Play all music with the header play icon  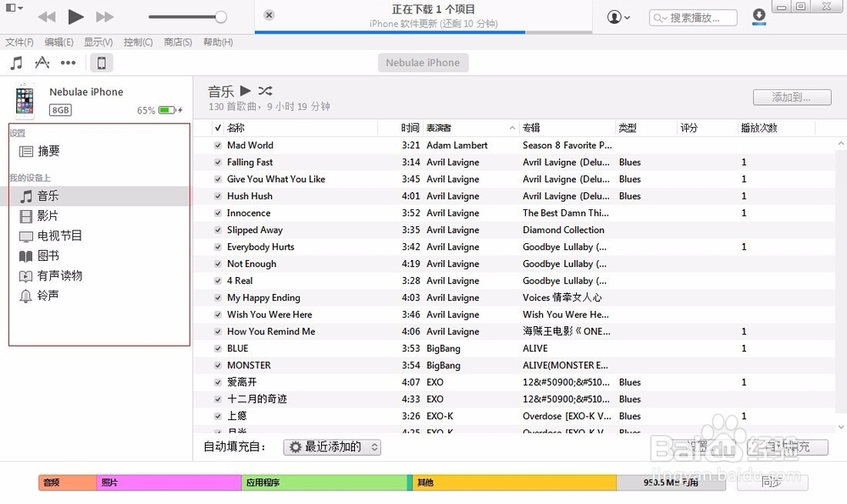point(246,91)
